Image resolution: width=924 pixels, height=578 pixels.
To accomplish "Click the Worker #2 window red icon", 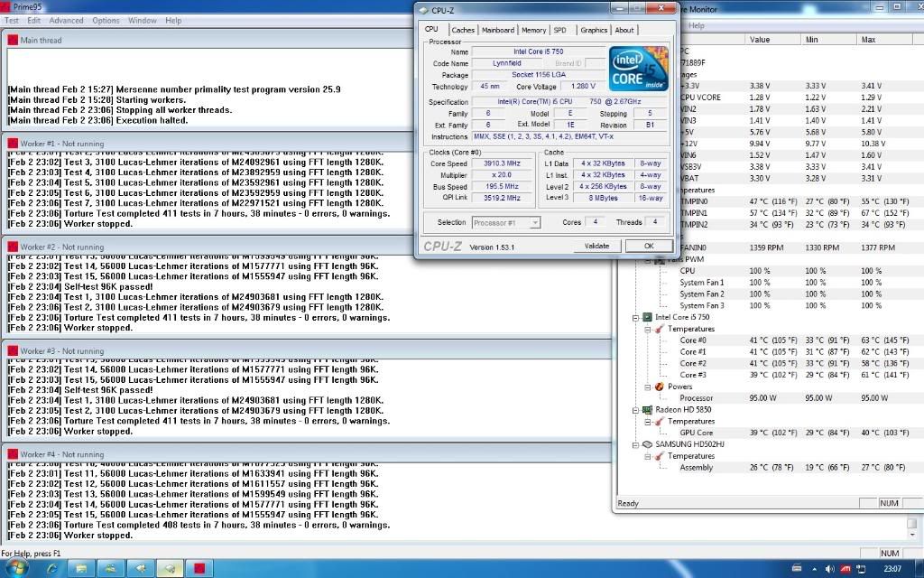I will [13, 247].
